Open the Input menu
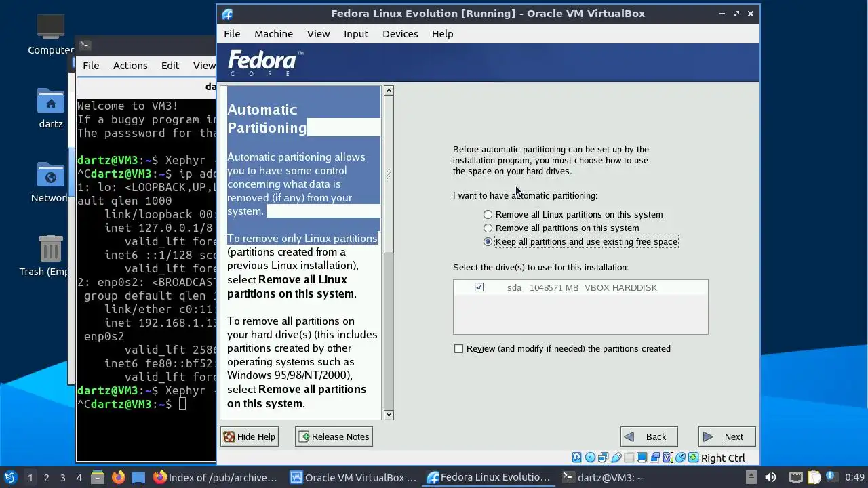 pyautogui.click(x=356, y=33)
